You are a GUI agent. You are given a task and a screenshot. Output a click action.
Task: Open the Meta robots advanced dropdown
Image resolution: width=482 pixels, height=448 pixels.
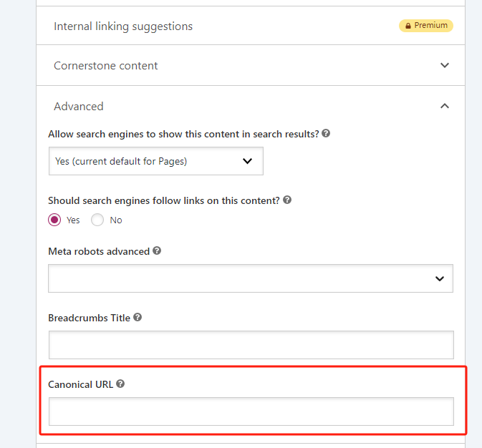coord(250,278)
